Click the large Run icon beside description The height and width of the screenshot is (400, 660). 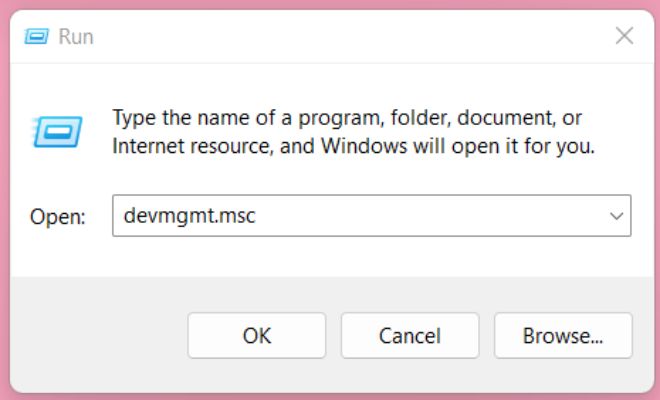click(x=57, y=132)
